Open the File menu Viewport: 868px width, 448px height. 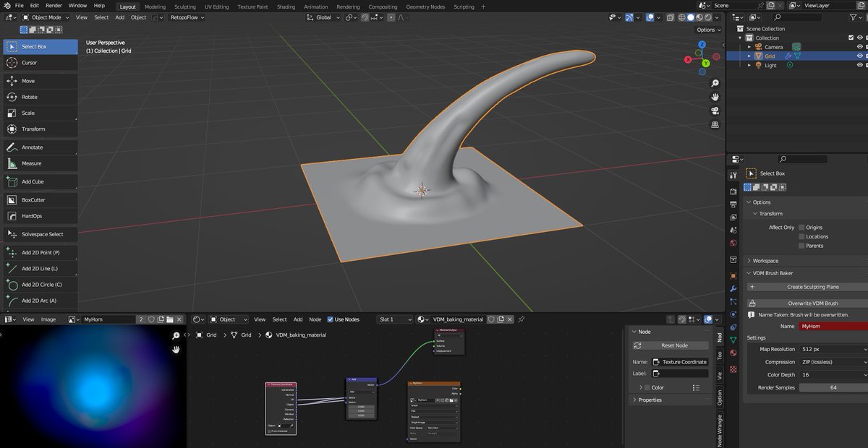pos(20,6)
